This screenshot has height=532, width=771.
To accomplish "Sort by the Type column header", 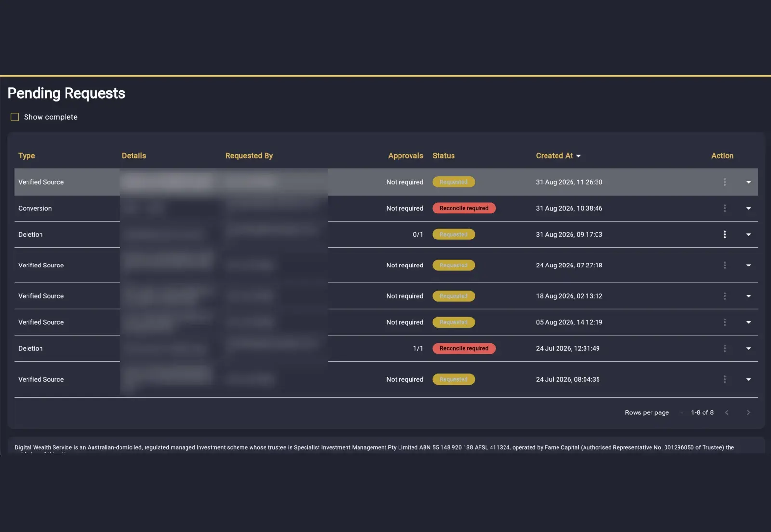I will (x=27, y=156).
